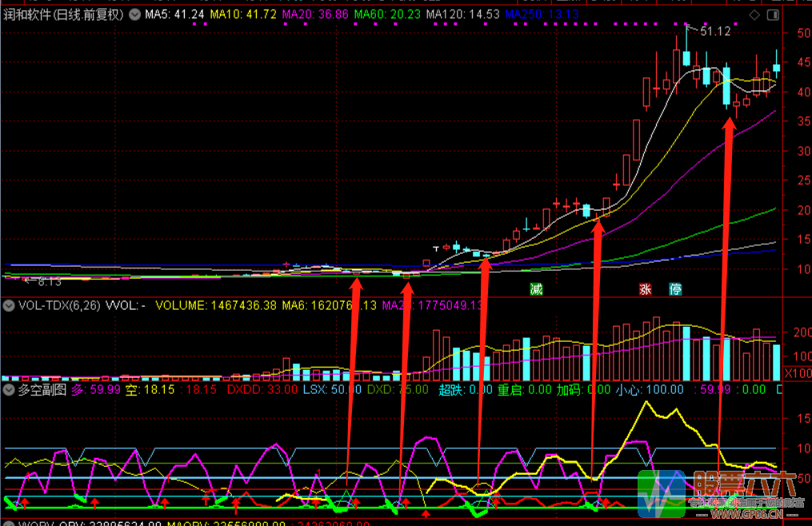Screen dimensions: 812x526
Task: Click the 51.12 high price flag
Action: tap(714, 31)
